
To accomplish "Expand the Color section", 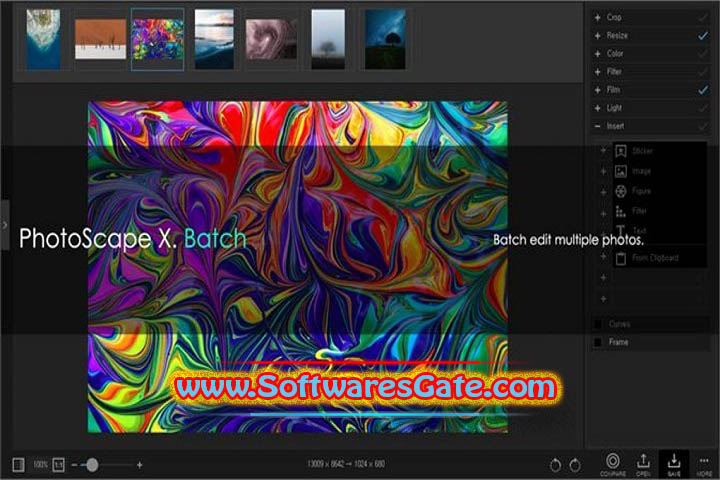I will coord(597,54).
